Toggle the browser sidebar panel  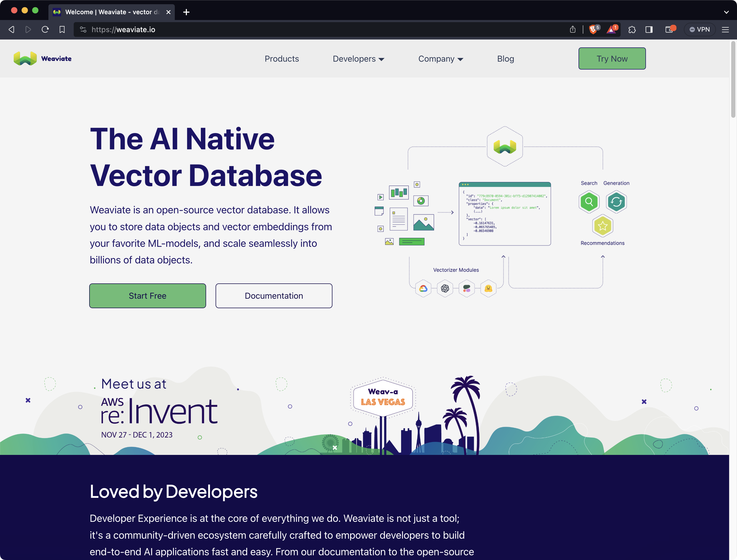click(x=649, y=29)
